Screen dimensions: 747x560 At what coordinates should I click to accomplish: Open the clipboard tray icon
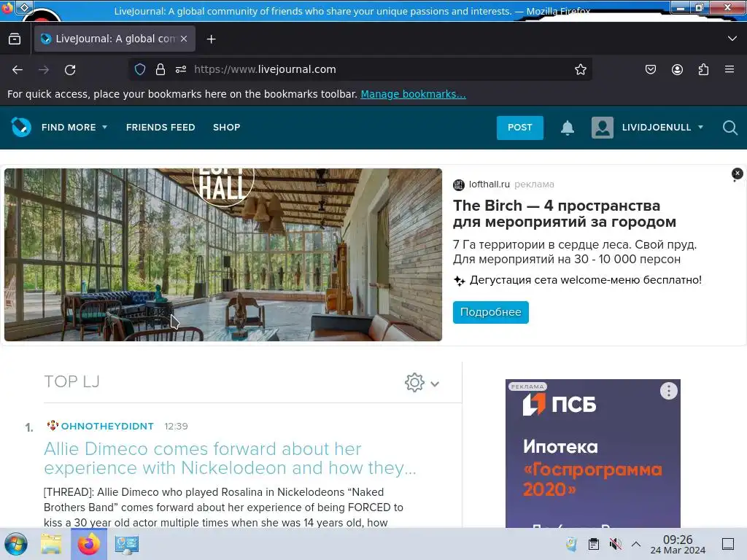[x=594, y=544]
